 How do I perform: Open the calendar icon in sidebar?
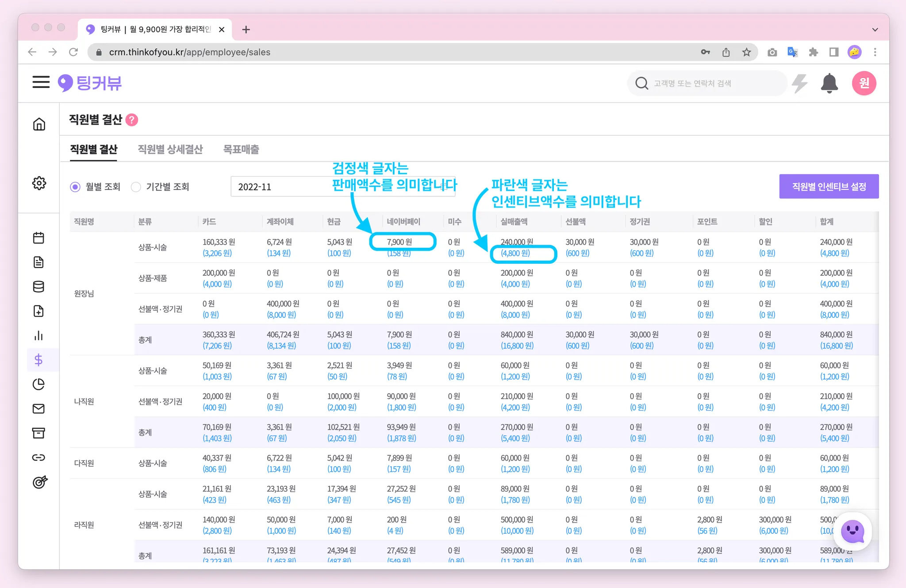click(38, 238)
